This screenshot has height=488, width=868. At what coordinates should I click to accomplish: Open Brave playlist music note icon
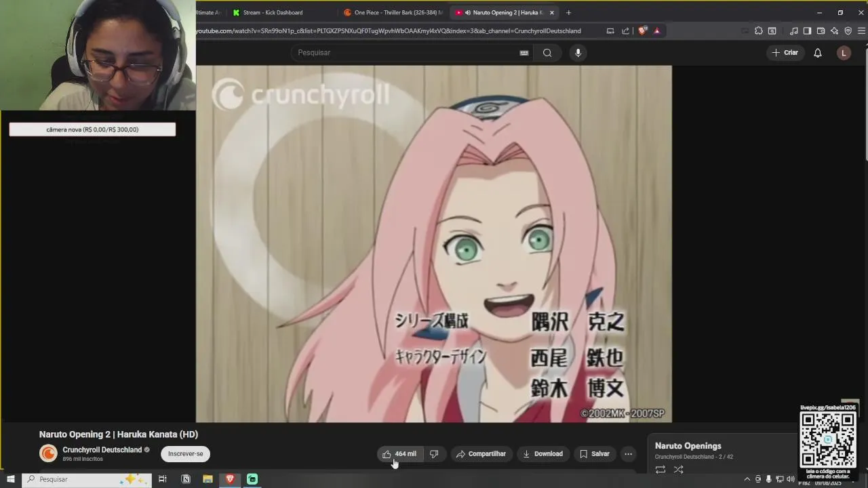tap(793, 30)
